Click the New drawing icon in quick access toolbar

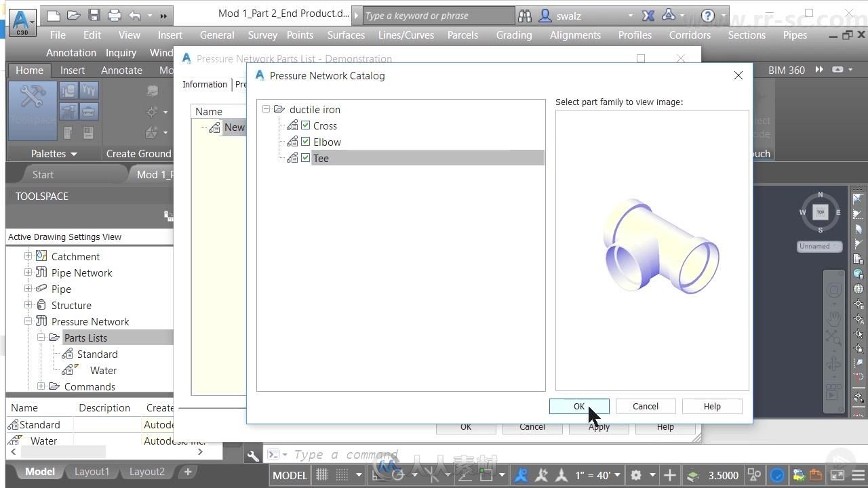click(54, 15)
